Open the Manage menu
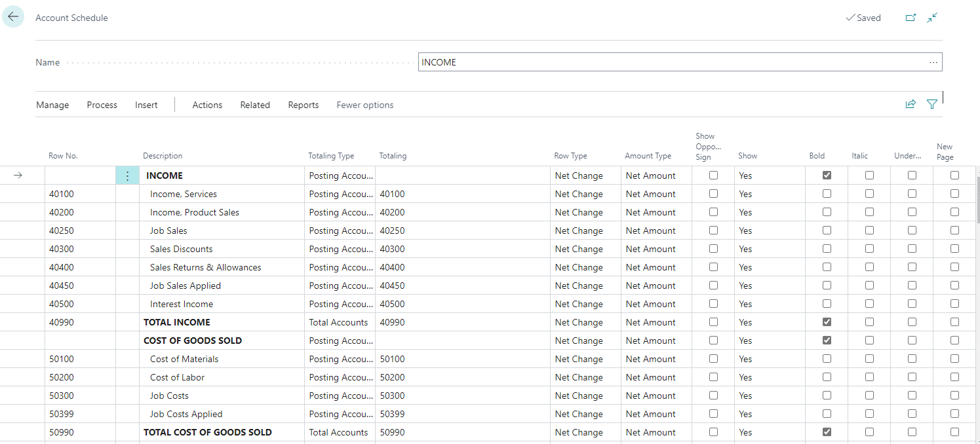Viewport: 980px width, 444px height. [x=52, y=105]
